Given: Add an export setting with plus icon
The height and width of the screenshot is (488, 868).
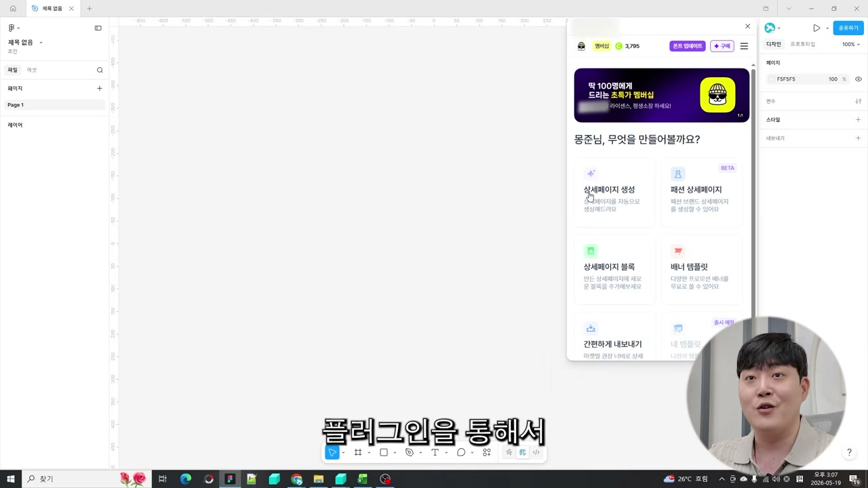Looking at the screenshot, I should tap(858, 138).
